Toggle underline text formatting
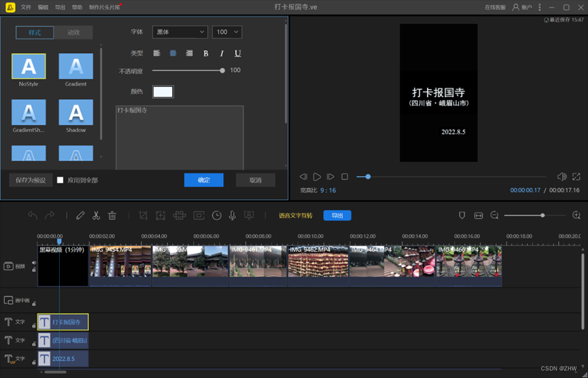Screen dimensions: 588x378 click(238, 54)
